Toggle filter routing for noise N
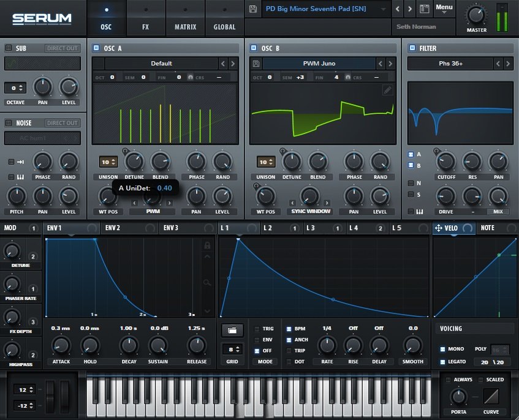This screenshot has width=519, height=420. [411, 183]
